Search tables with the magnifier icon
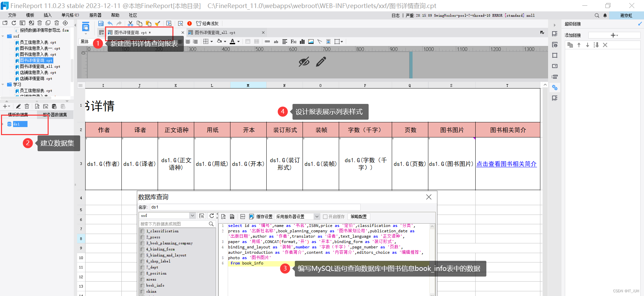 point(211,224)
